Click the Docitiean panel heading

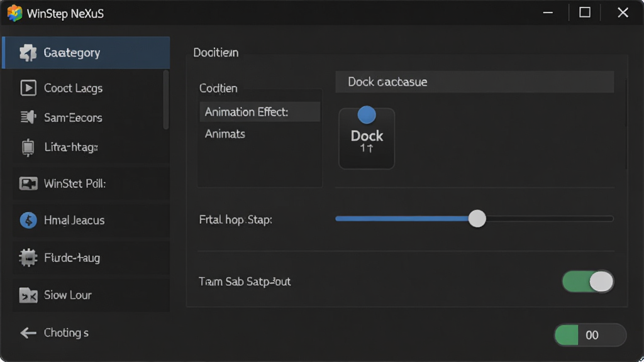(216, 53)
